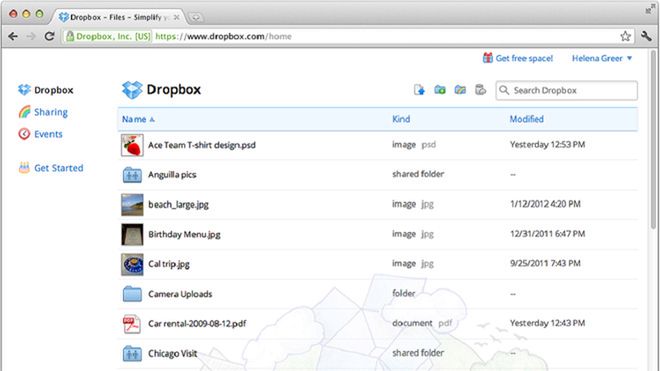Open the Chrome wrench settings menu
The height and width of the screenshot is (371, 660).
tap(646, 36)
